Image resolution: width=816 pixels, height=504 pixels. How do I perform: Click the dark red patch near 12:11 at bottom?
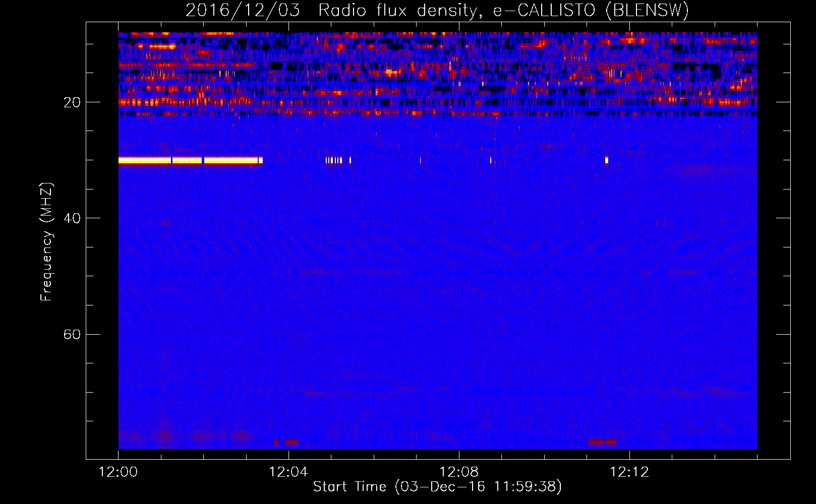click(x=602, y=442)
